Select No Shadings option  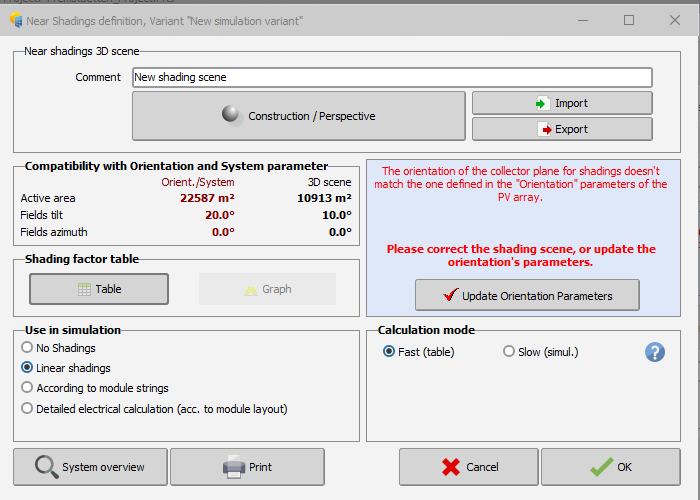pos(58,348)
